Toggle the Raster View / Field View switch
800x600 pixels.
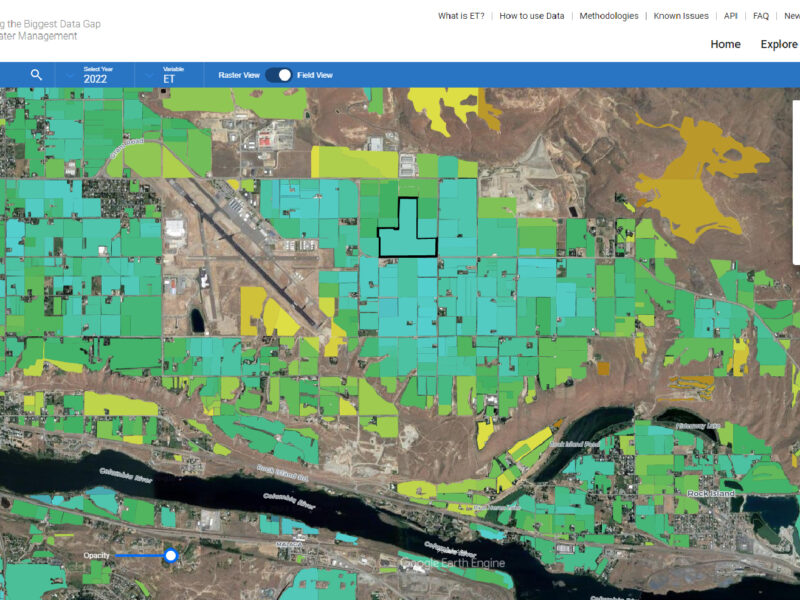pyautogui.click(x=279, y=75)
